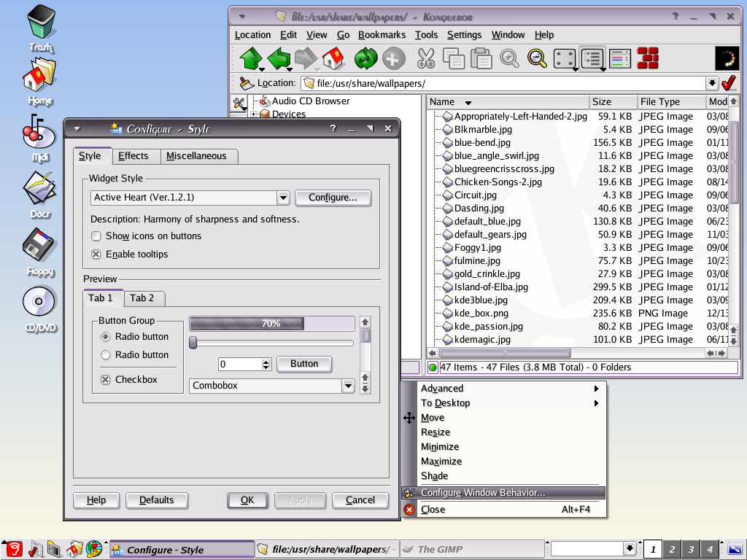Go to Home URL in Konqueror toolbar
The image size is (747, 560).
pos(333,58)
